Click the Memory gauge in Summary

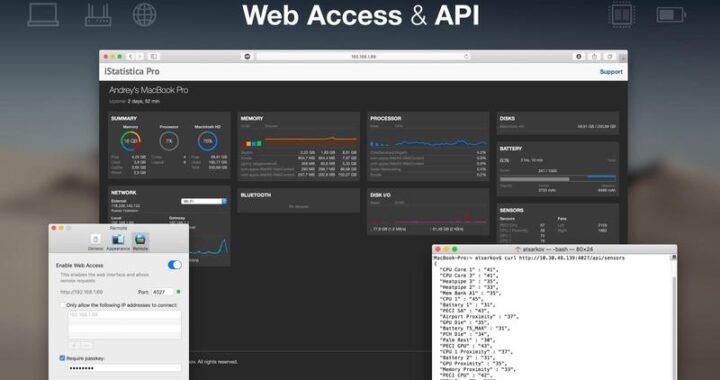[130, 141]
